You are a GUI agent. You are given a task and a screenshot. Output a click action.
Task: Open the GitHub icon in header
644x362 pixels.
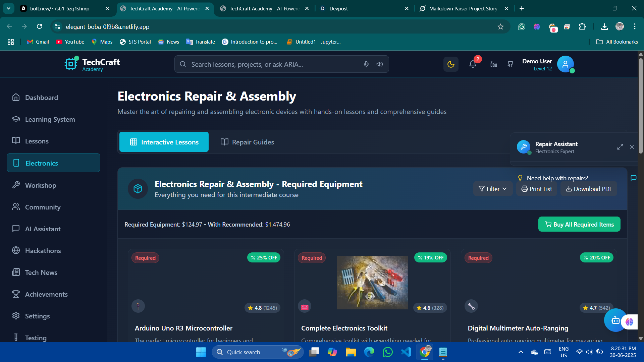[510, 64]
